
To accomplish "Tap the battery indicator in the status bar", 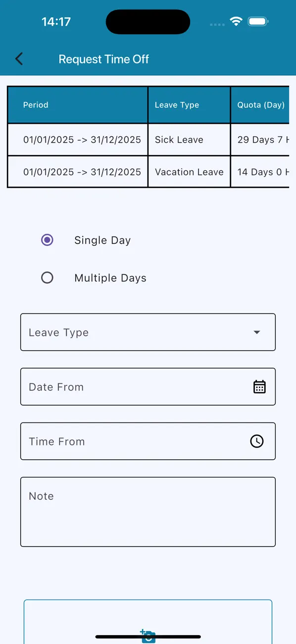I will click(x=258, y=21).
